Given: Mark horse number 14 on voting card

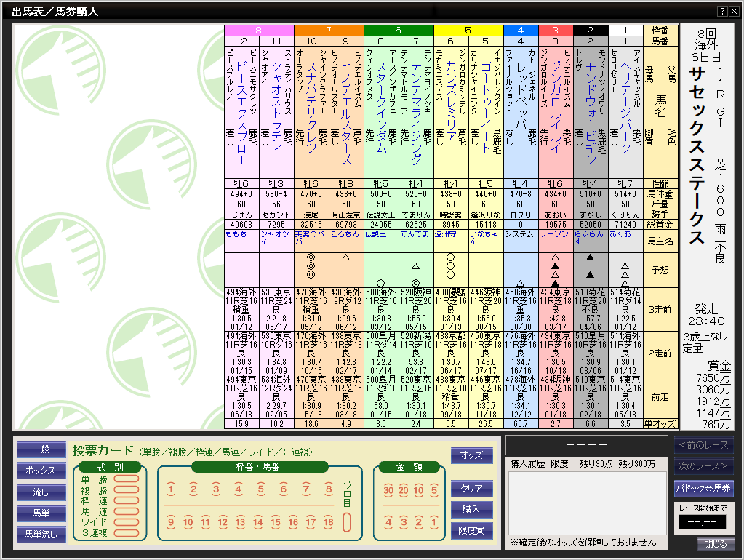Looking at the screenshot, I should [257, 522].
